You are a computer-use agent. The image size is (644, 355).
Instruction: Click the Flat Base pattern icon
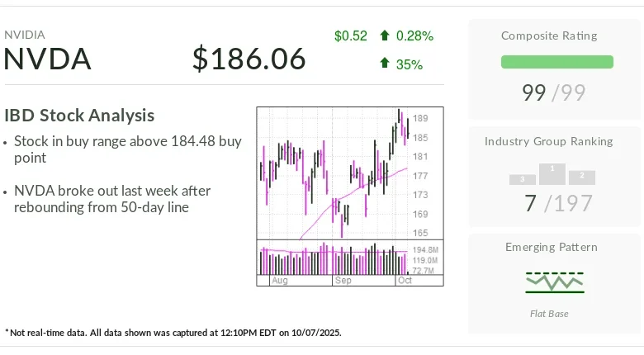[x=555, y=282]
